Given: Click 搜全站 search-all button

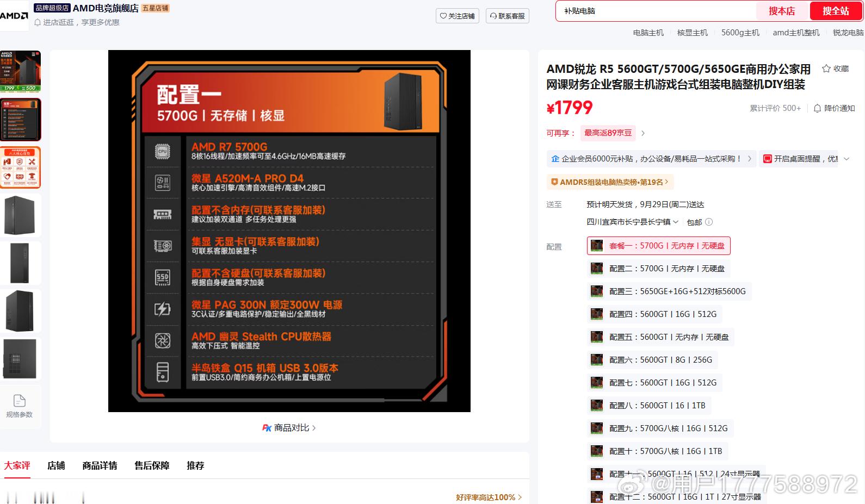Looking at the screenshot, I should pyautogui.click(x=836, y=11).
